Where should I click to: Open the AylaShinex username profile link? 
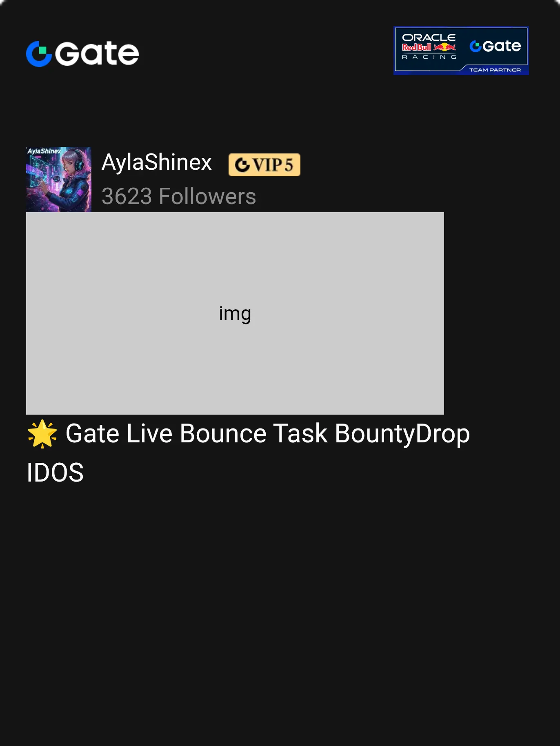point(157,162)
